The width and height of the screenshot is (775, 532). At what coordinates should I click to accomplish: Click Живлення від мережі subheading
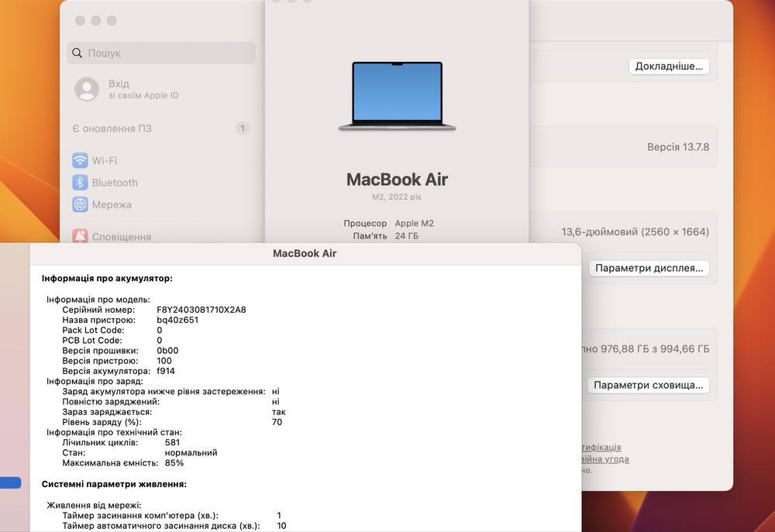click(x=94, y=506)
